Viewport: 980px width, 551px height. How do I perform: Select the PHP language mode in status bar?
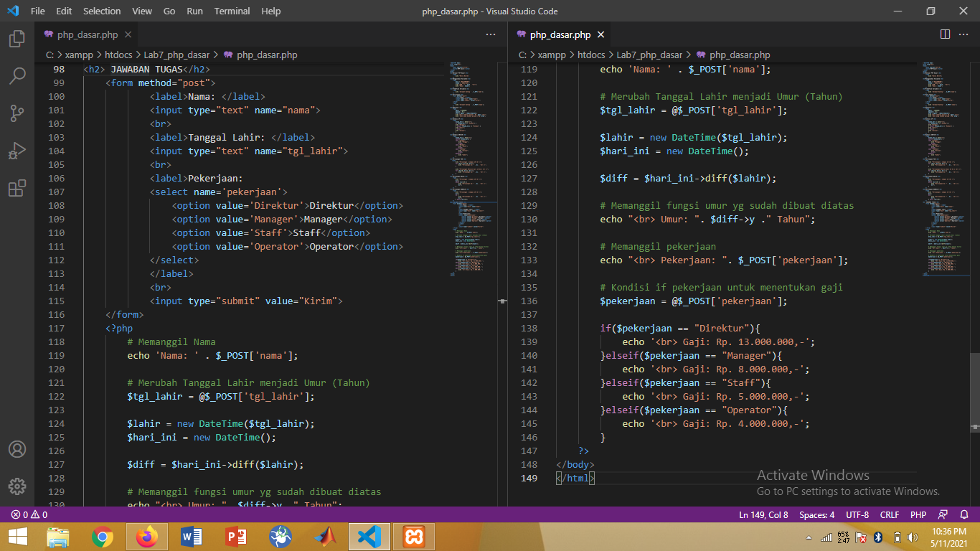tap(918, 514)
